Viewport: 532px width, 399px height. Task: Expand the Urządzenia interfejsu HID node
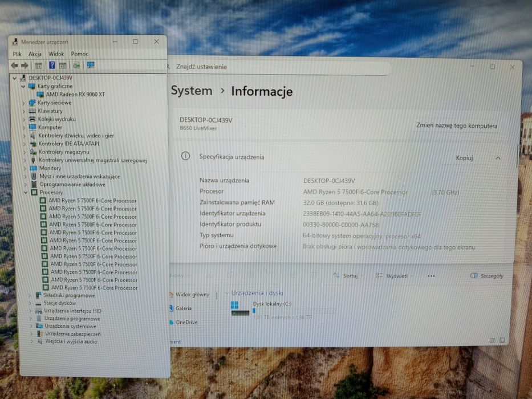tap(30, 311)
